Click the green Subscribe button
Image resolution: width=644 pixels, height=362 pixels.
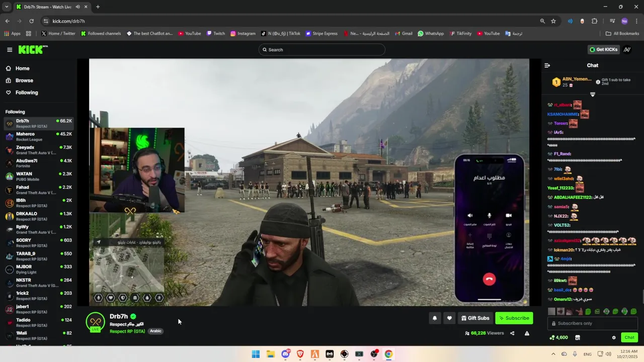click(x=514, y=318)
